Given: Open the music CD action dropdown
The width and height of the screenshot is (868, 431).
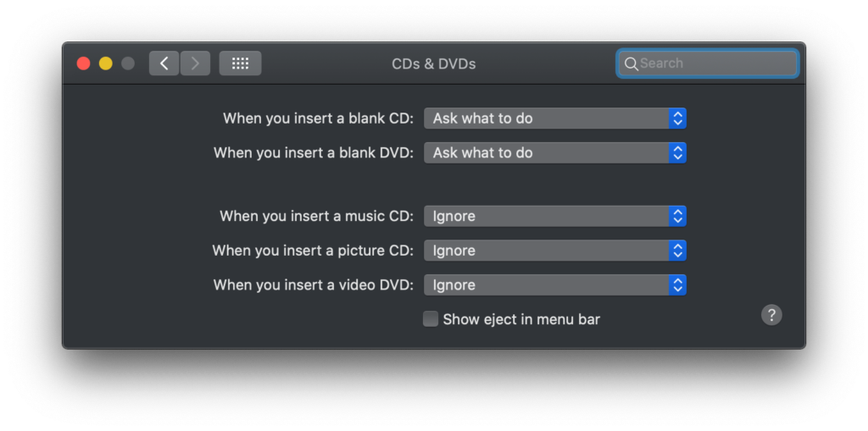Looking at the screenshot, I should 554,217.
